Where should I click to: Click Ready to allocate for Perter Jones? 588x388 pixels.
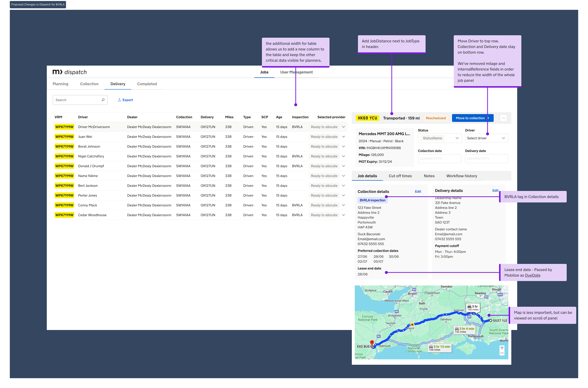click(x=324, y=196)
